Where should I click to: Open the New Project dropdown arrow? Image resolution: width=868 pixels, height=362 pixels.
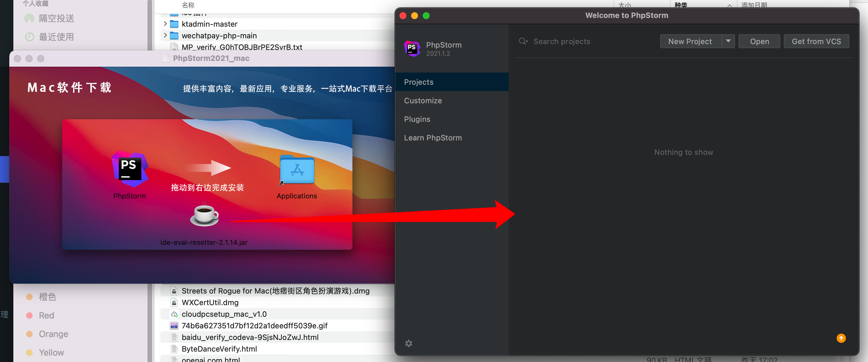click(728, 41)
